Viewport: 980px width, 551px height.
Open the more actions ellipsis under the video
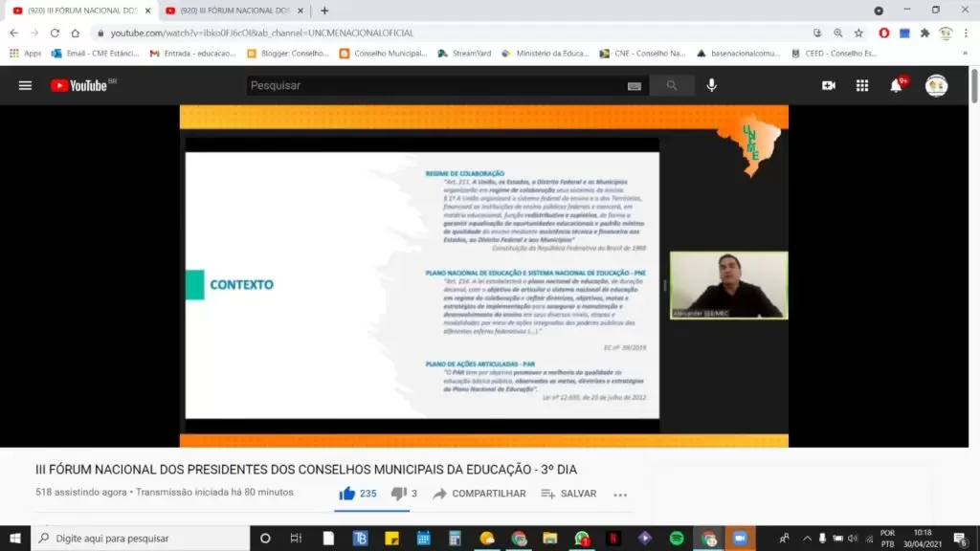(x=620, y=495)
